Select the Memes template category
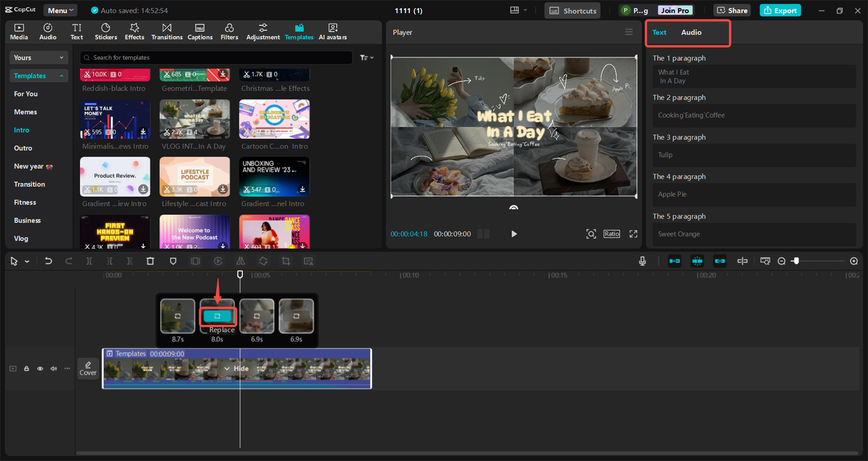 (x=26, y=112)
